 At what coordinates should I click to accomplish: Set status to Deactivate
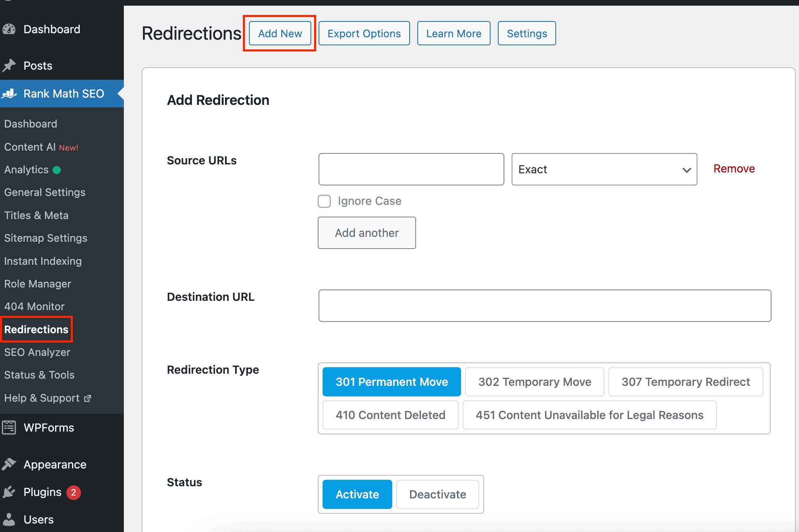click(437, 494)
